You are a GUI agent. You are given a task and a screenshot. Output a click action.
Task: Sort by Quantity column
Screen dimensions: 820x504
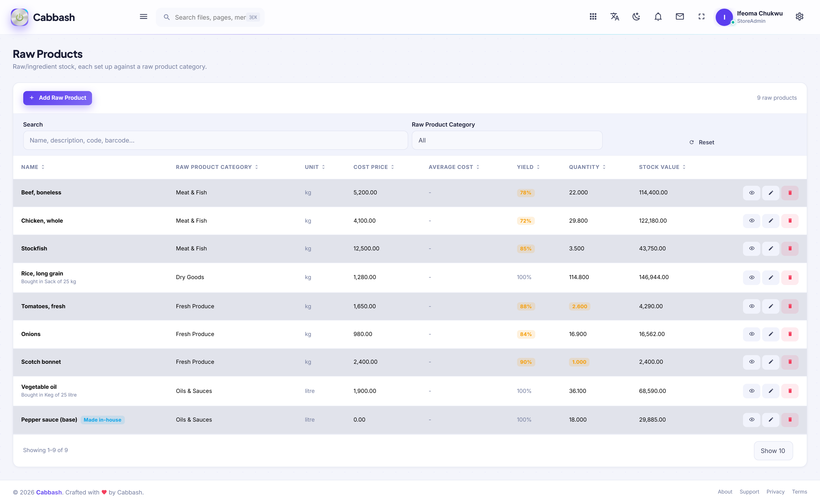[587, 167]
